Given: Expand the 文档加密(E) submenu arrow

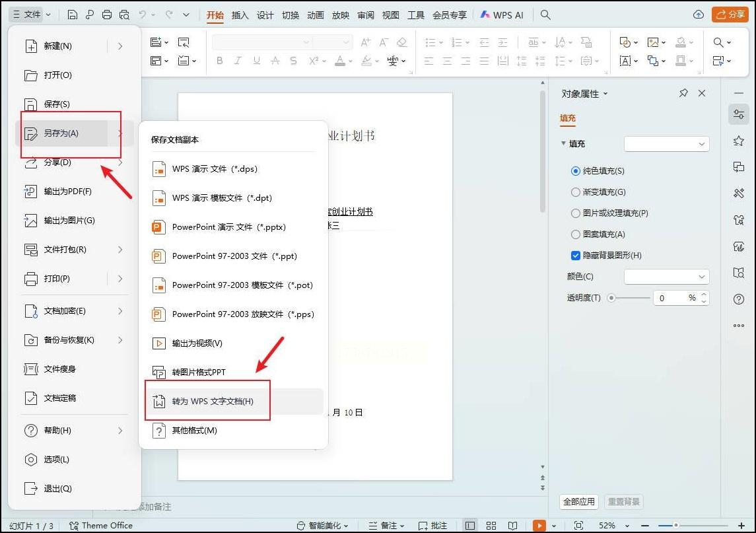Looking at the screenshot, I should click(120, 311).
